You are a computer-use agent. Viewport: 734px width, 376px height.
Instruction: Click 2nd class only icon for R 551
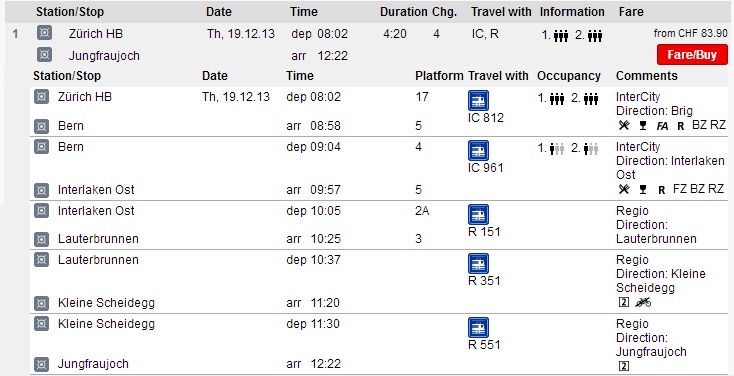click(624, 366)
